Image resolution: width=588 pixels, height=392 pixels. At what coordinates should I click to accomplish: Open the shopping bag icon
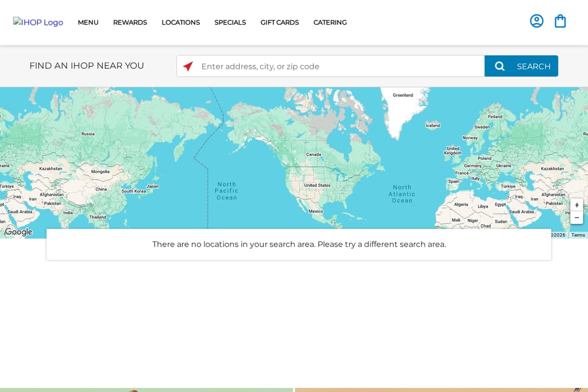[560, 21]
